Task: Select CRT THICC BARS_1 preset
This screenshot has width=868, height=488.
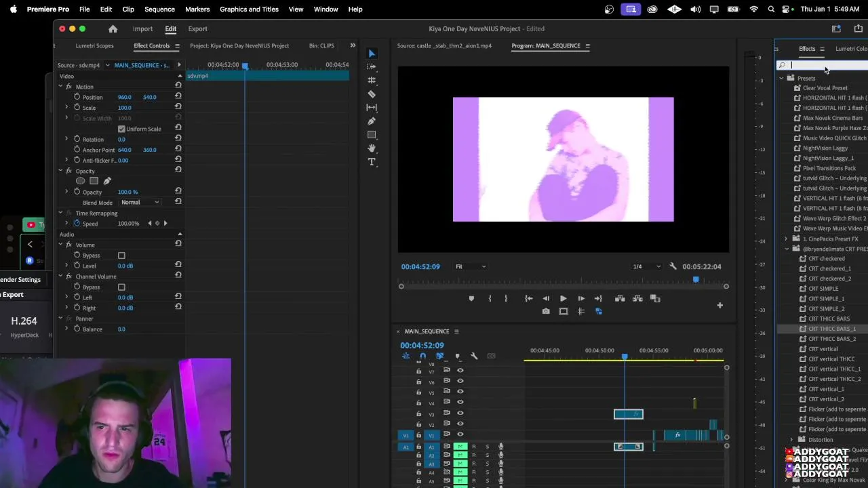Action: [831, 329]
